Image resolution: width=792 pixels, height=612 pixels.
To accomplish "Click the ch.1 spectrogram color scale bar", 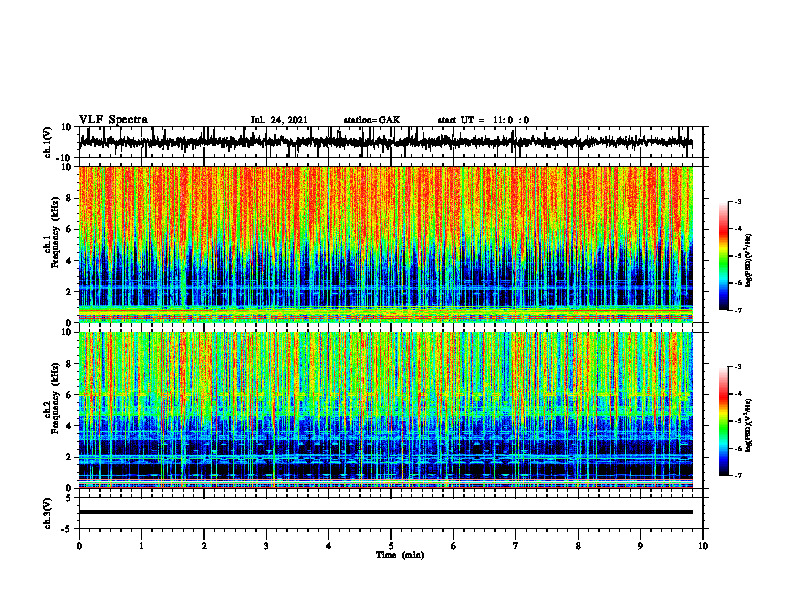I will (723, 256).
